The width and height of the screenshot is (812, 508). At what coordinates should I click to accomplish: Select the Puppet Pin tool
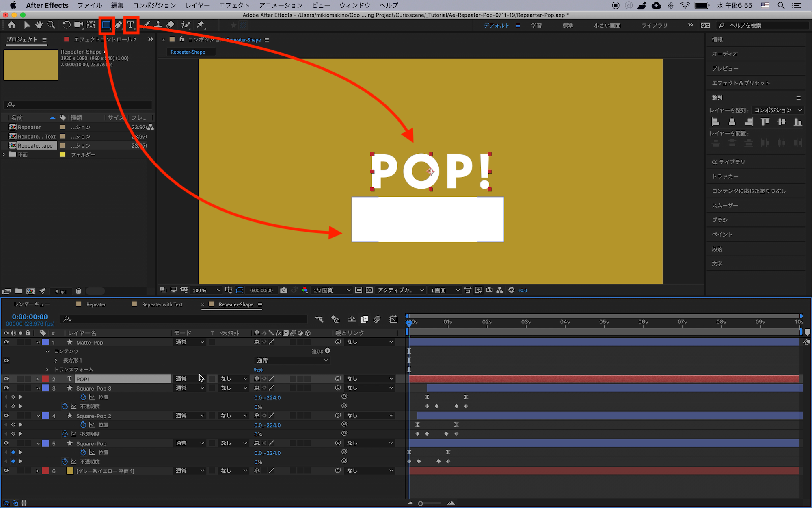(x=201, y=25)
